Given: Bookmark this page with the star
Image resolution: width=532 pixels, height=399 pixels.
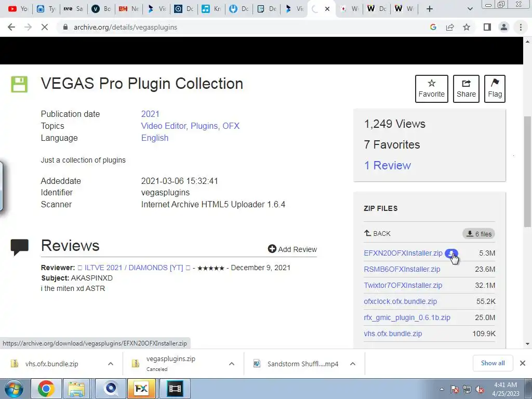Looking at the screenshot, I should [467, 27].
